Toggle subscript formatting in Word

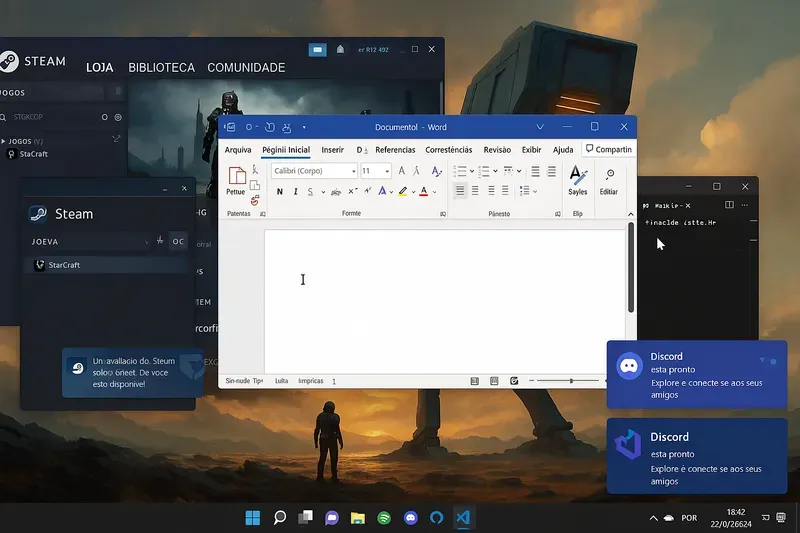point(352,192)
